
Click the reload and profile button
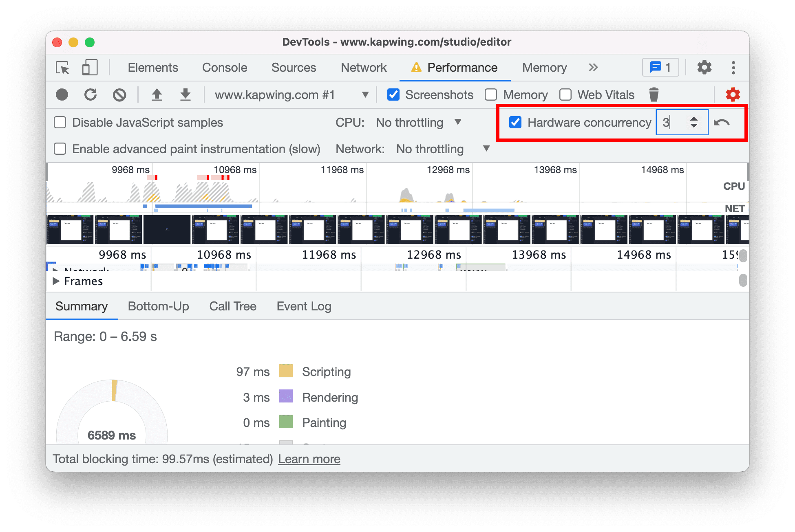91,95
